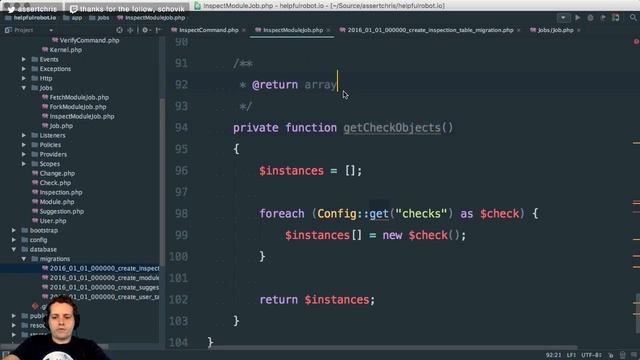Select Kernel.php in project tree
Image resolution: width=640 pixels, height=360 pixels.
(62, 50)
